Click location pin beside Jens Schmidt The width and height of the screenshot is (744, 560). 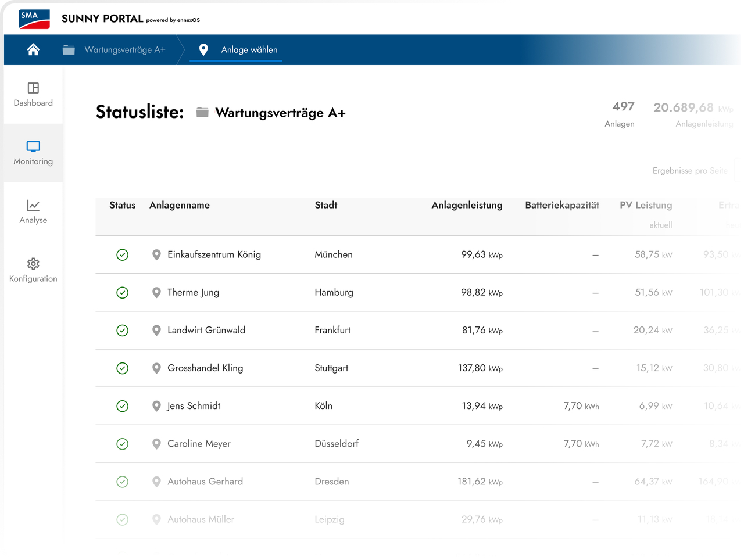click(x=156, y=406)
